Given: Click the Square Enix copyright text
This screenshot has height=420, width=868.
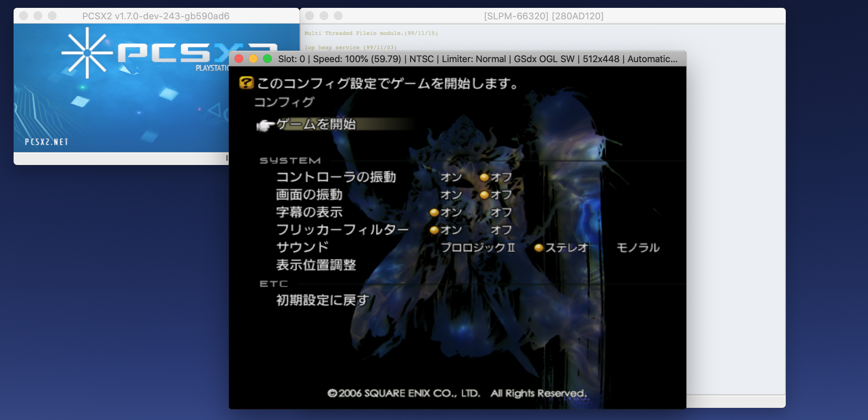Looking at the screenshot, I should point(457,393).
